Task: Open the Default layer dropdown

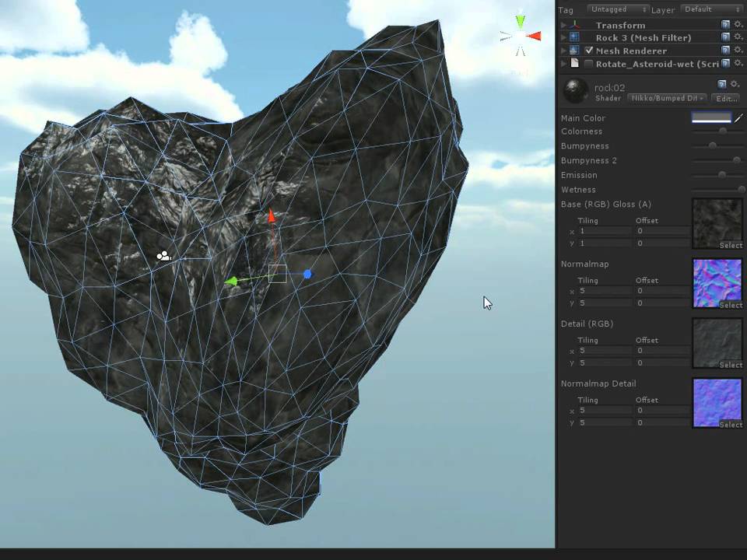Action: [710, 9]
